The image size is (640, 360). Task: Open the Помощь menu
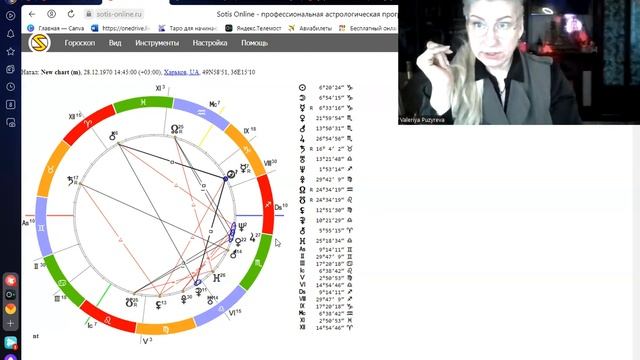[x=254, y=43]
